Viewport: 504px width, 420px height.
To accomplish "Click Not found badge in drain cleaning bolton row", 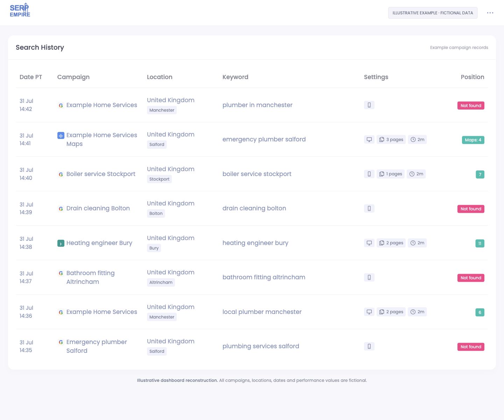I will click(471, 209).
